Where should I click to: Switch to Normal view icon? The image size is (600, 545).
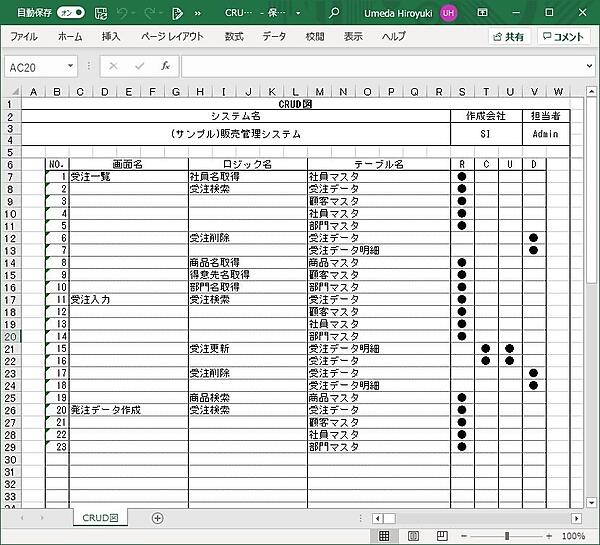pyautogui.click(x=384, y=536)
